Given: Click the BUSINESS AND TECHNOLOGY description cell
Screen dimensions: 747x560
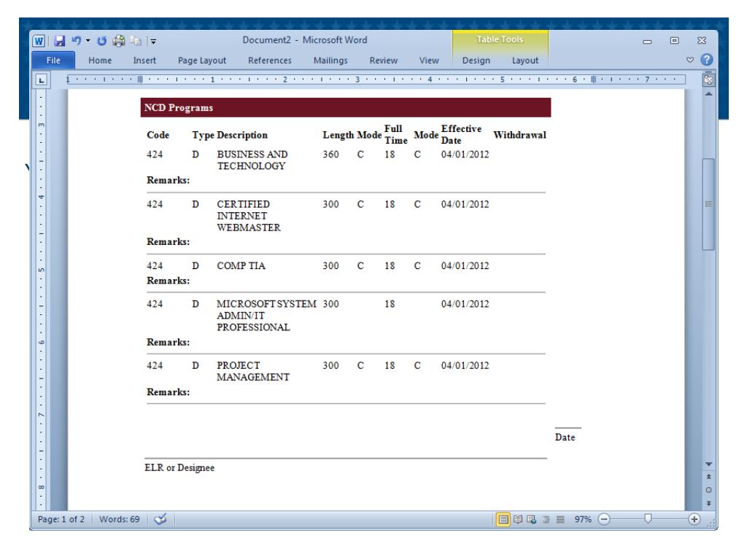Looking at the screenshot, I should pos(252,160).
